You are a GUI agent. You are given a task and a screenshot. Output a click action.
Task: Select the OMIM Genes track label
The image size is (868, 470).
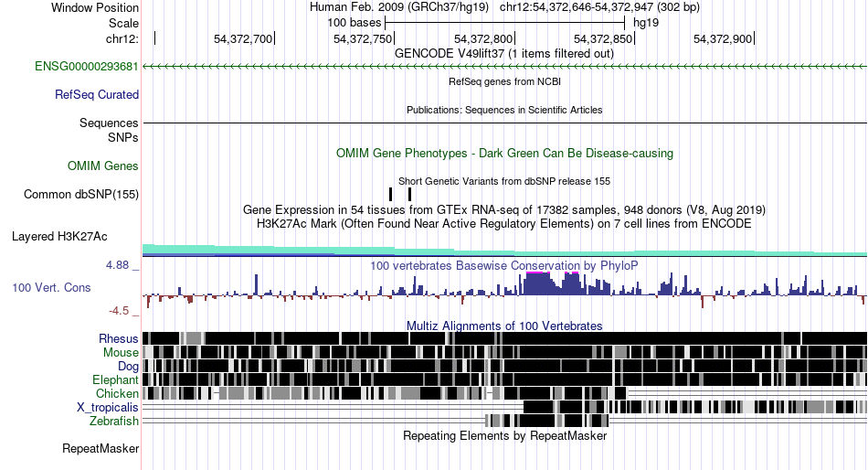[103, 166]
